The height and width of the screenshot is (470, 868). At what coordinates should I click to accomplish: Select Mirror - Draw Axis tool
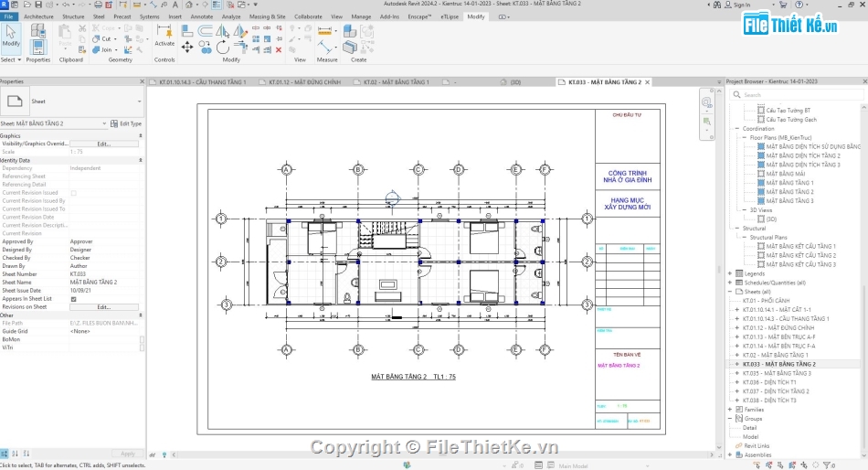[239, 31]
